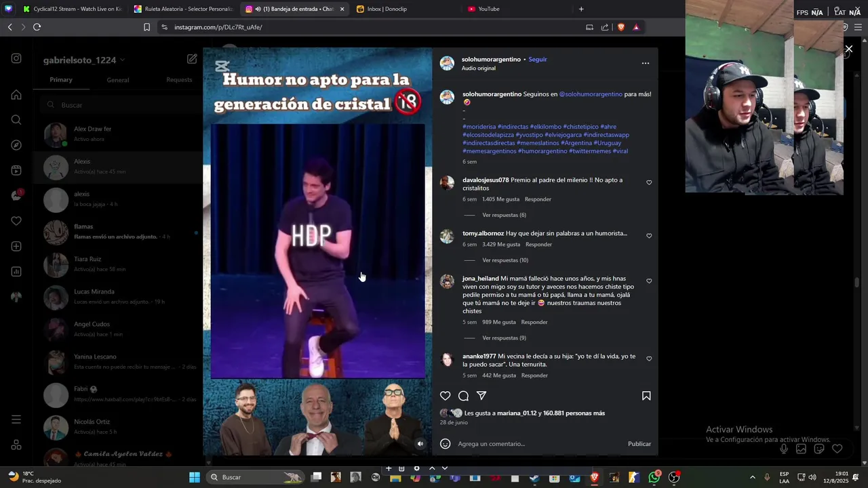Open Tiara Ruiz conversation
Image resolution: width=868 pixels, height=488 pixels.
pyautogui.click(x=119, y=264)
